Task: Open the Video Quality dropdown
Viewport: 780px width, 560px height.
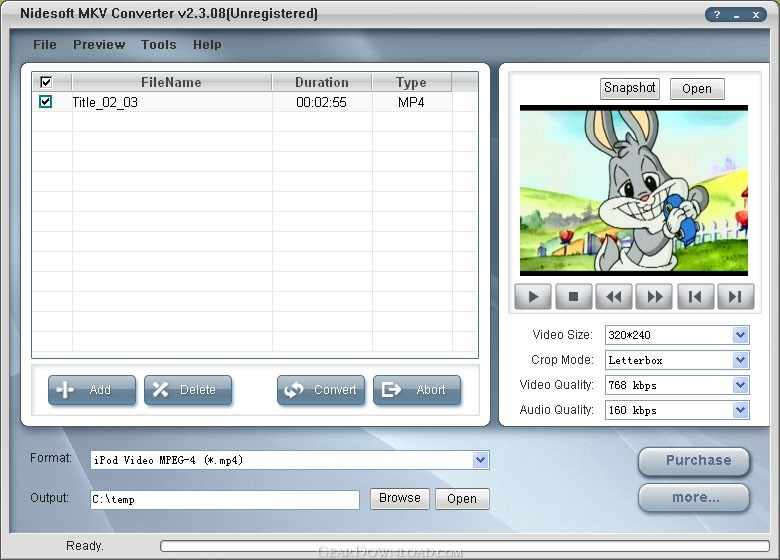Action: point(740,384)
